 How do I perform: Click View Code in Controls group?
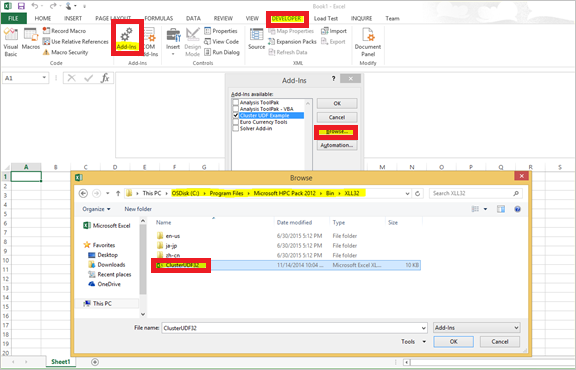pos(222,42)
